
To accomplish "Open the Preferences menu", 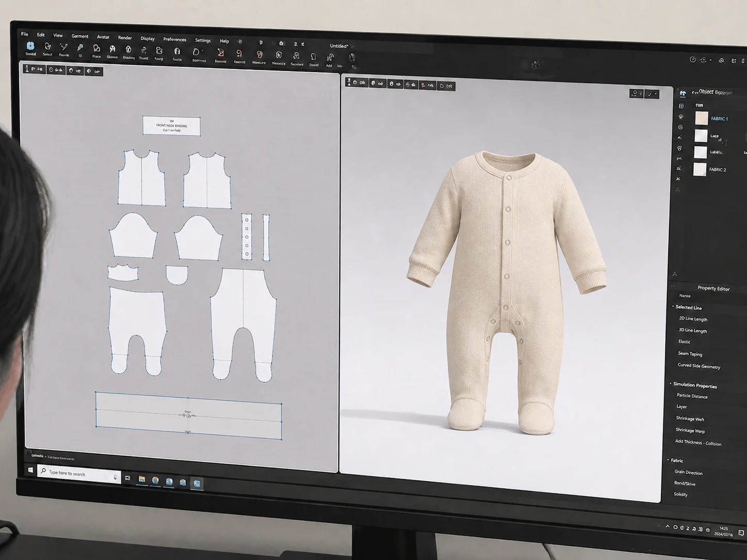I will [175, 39].
